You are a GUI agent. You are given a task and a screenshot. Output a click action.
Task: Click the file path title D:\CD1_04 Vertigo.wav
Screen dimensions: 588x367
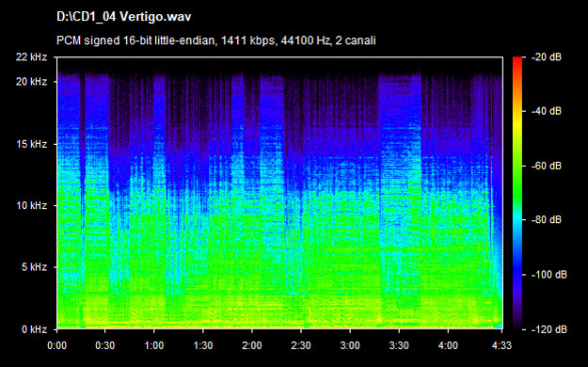[x=124, y=17]
